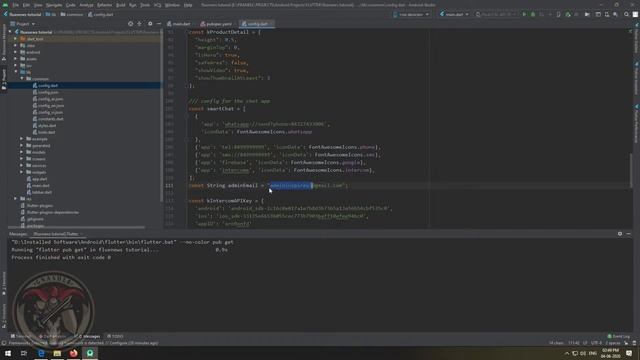Screen dimensions: 640x360
Task: Open the Help menu
Action: [188, 5]
